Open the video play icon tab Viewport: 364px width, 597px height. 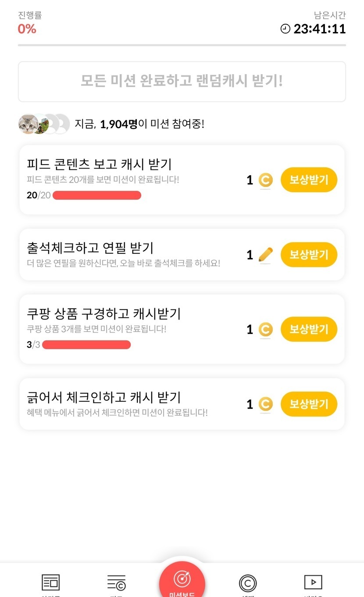pos(313,583)
